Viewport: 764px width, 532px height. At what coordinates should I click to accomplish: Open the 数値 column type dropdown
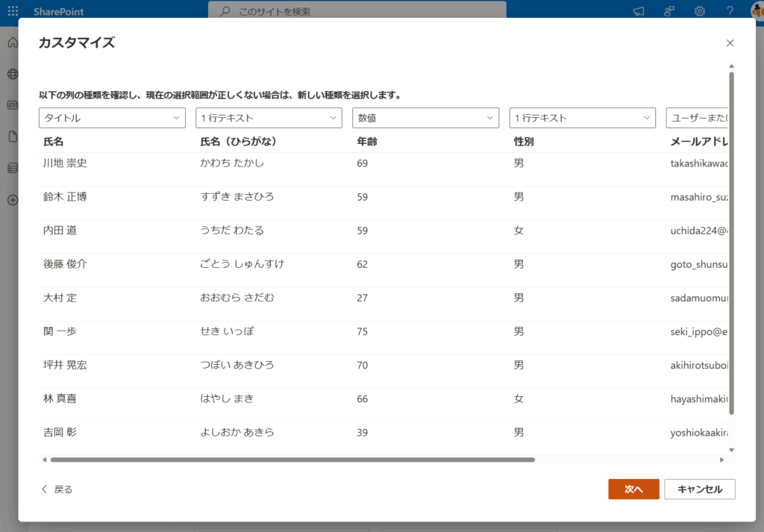click(426, 118)
